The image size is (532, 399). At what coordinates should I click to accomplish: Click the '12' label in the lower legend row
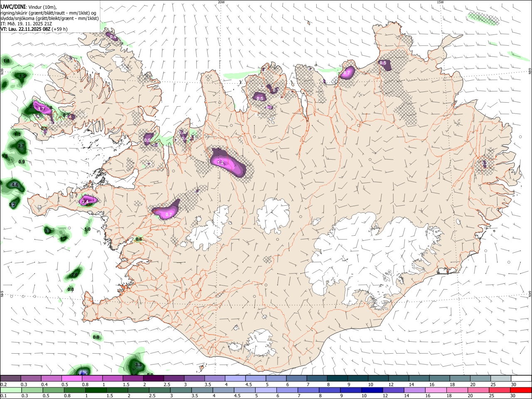385,396
